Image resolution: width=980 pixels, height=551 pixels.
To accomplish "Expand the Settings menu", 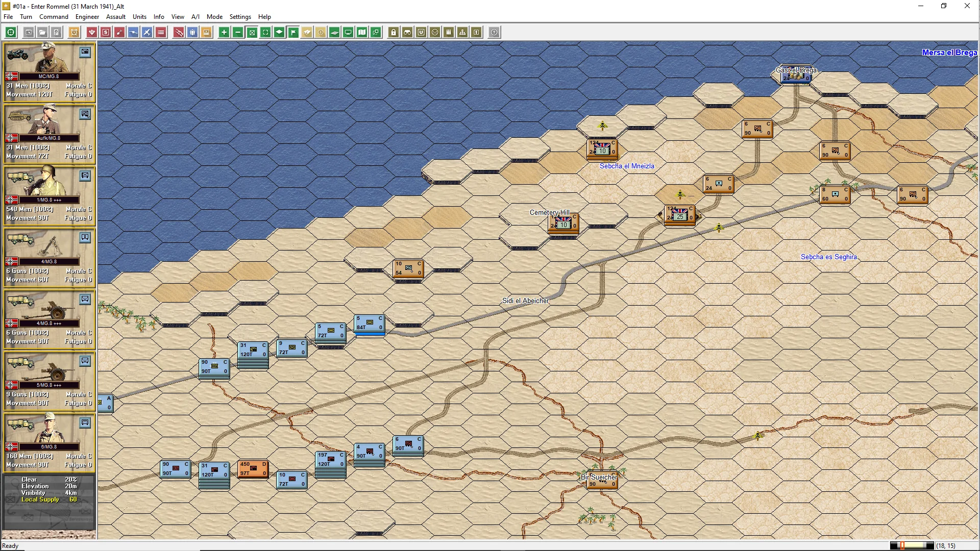I will 240,17.
